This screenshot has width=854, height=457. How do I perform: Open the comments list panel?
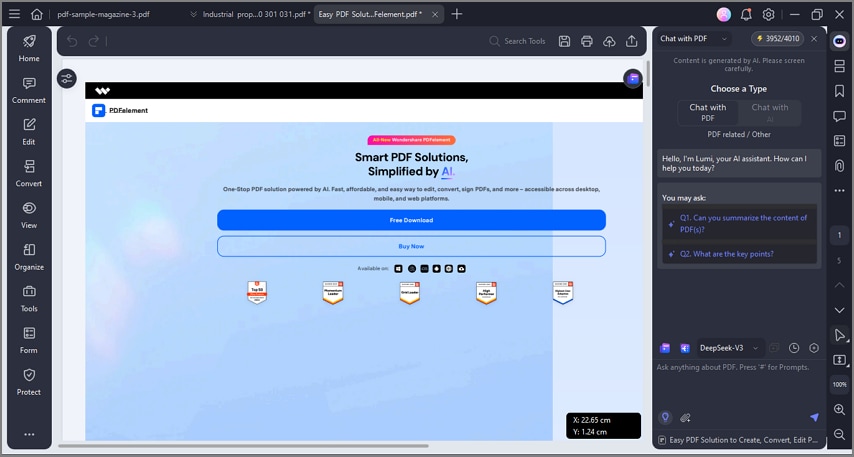tap(839, 116)
